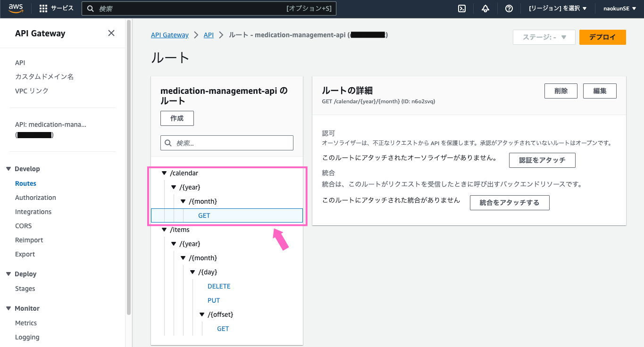Click 統合をアタッチする button
Viewport: 644px width, 347px height.
[510, 203]
